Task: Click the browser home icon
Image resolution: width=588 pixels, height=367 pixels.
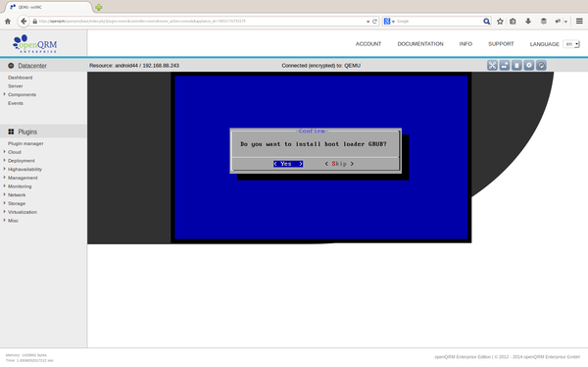Action: 8,22
